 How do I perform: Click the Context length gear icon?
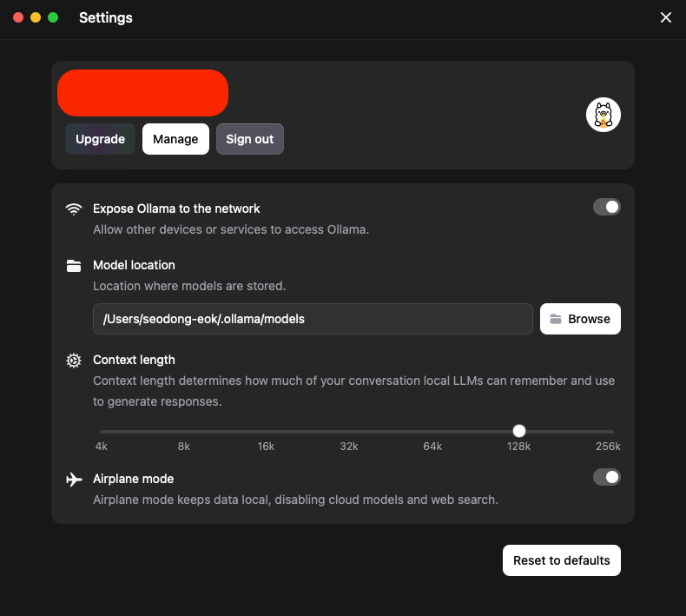pos(74,361)
